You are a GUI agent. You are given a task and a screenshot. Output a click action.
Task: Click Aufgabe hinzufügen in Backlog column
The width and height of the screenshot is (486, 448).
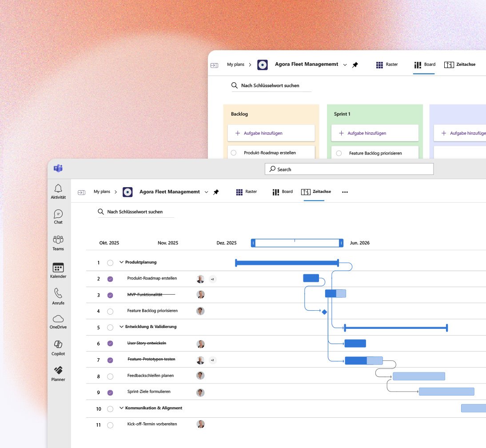coord(271,133)
